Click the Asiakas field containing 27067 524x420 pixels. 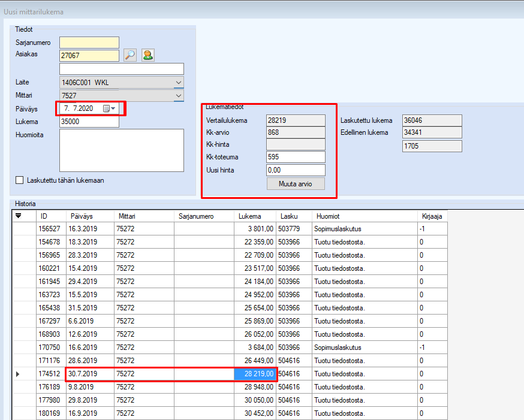89,56
